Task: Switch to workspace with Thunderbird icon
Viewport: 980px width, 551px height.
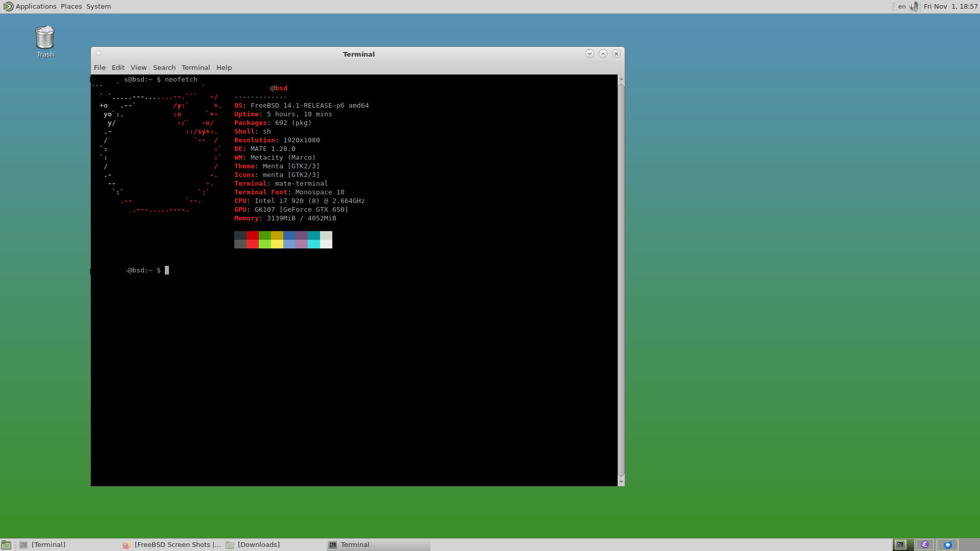Action: [x=947, y=545]
